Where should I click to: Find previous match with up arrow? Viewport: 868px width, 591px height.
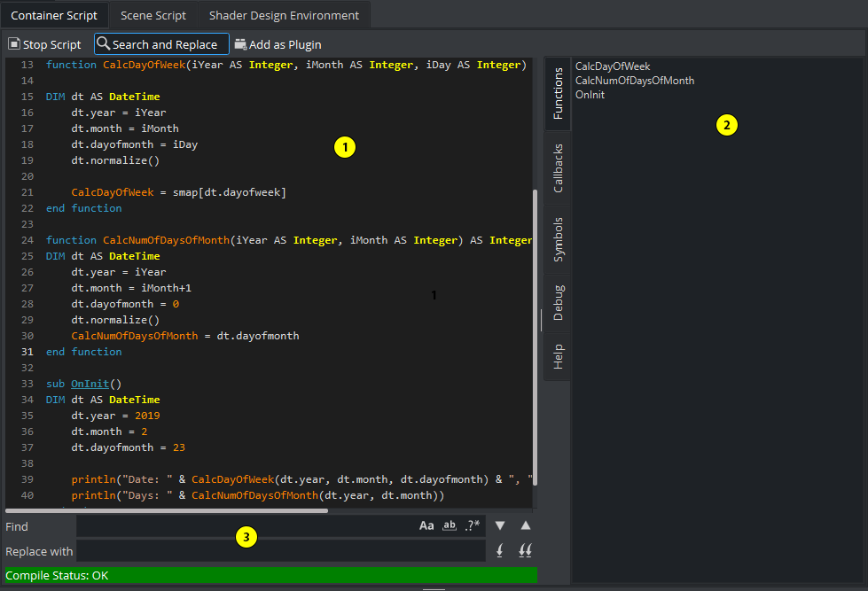pyautogui.click(x=525, y=525)
